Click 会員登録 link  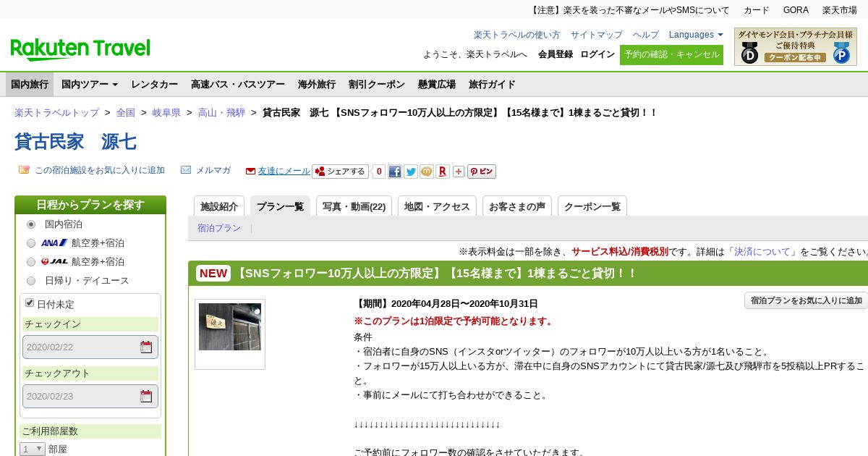pyautogui.click(x=556, y=54)
